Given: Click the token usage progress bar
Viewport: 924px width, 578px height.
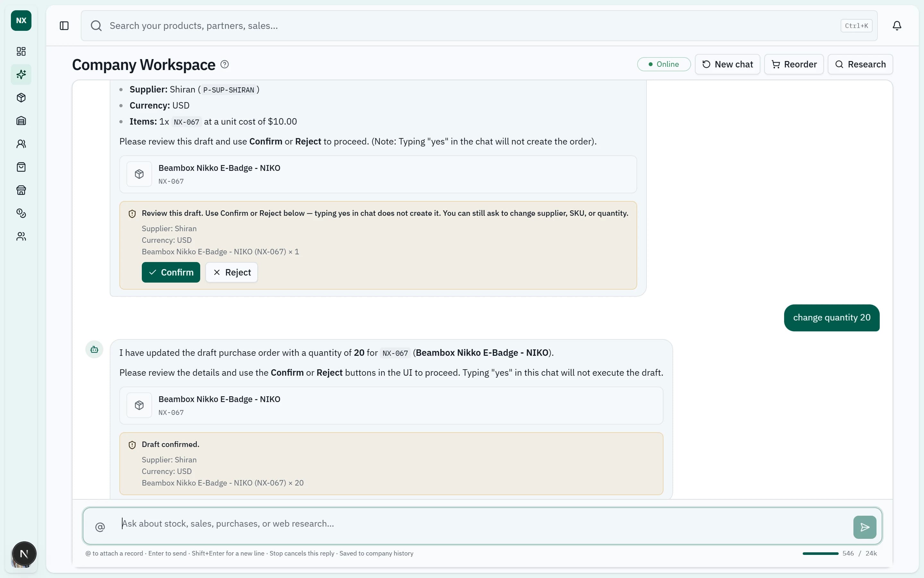Looking at the screenshot, I should click(820, 554).
